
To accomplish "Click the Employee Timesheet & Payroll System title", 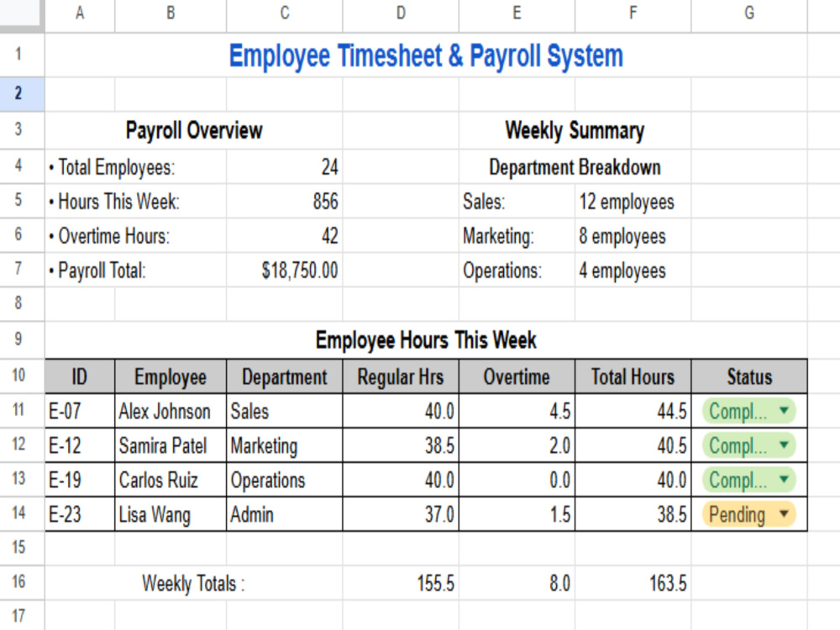I will [x=427, y=55].
